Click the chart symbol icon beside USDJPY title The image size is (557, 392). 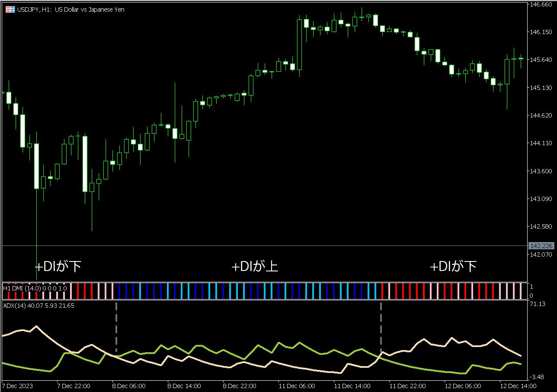10,9
